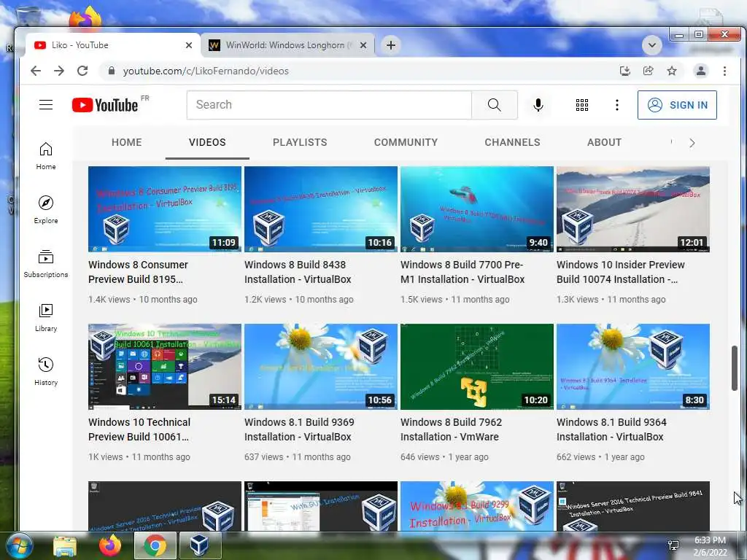The width and height of the screenshot is (747, 560).
Task: Bookmark this page with the star icon
Action: pos(672,71)
